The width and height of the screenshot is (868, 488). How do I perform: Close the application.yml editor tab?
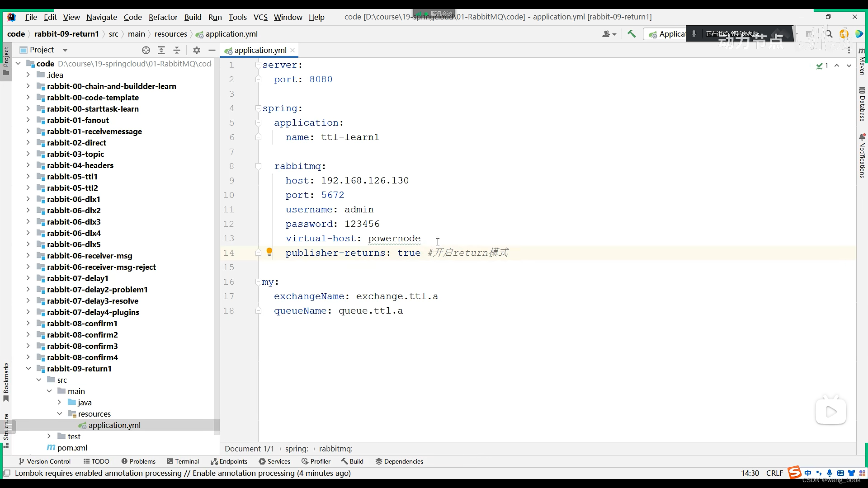(292, 50)
